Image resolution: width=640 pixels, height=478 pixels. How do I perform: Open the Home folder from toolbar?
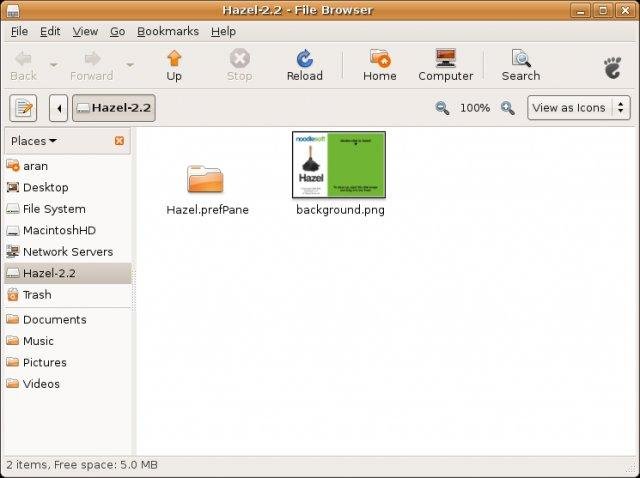(380, 65)
